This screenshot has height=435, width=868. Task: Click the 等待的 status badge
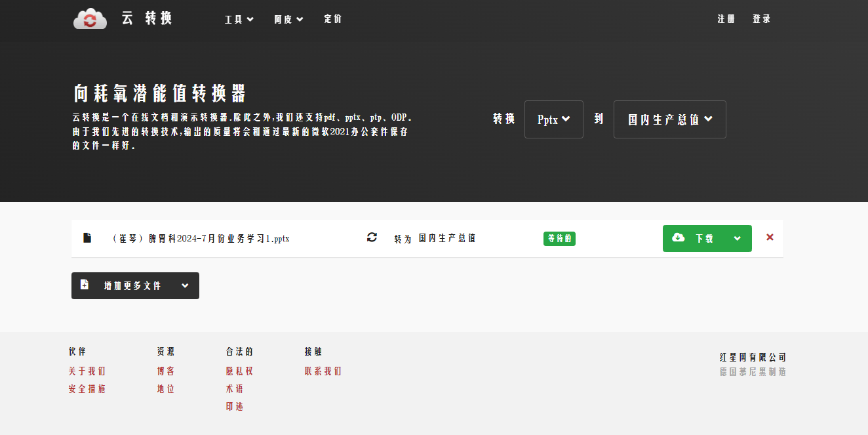[x=559, y=238]
